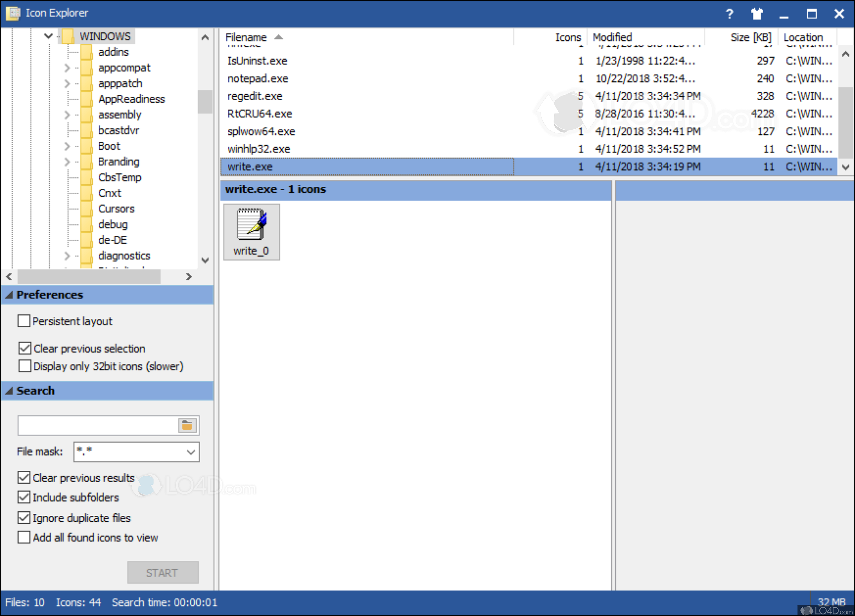This screenshot has width=855, height=616.
Task: Open the Help via the question mark icon
Action: pyautogui.click(x=729, y=13)
